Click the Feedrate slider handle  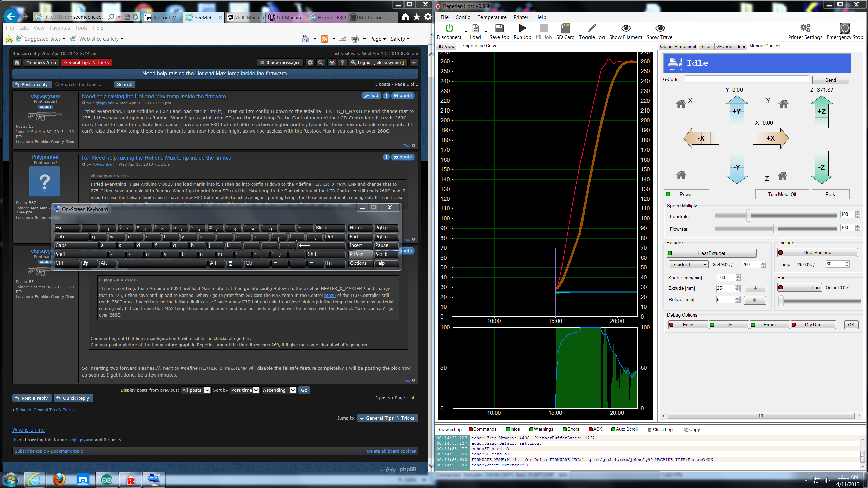[x=748, y=216]
